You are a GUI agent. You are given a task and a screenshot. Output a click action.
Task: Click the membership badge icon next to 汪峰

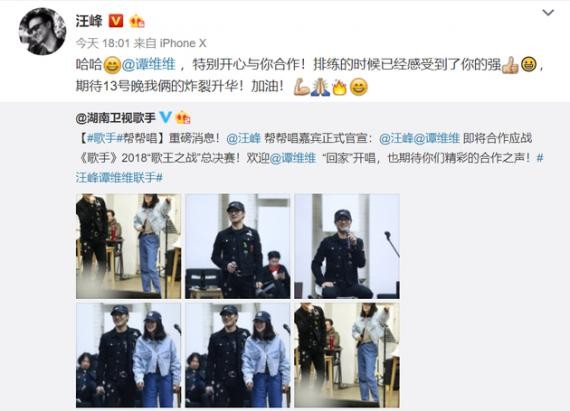[137, 21]
